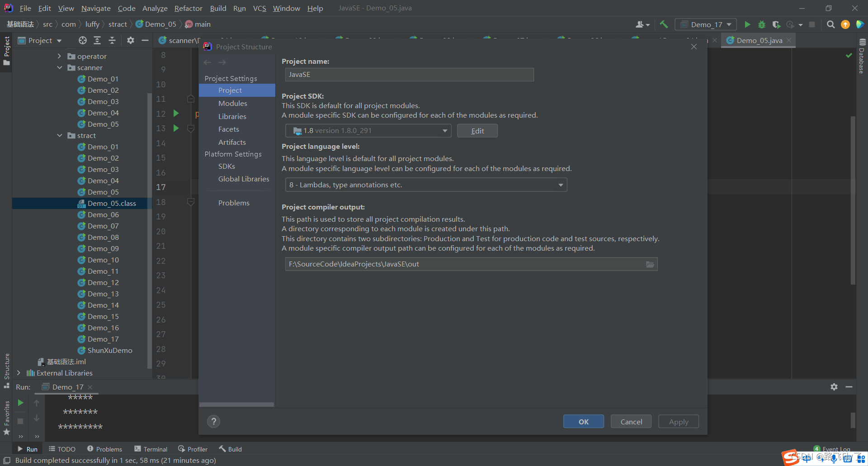868x466 pixels.
Task: Click the Edit SDK button
Action: click(477, 131)
